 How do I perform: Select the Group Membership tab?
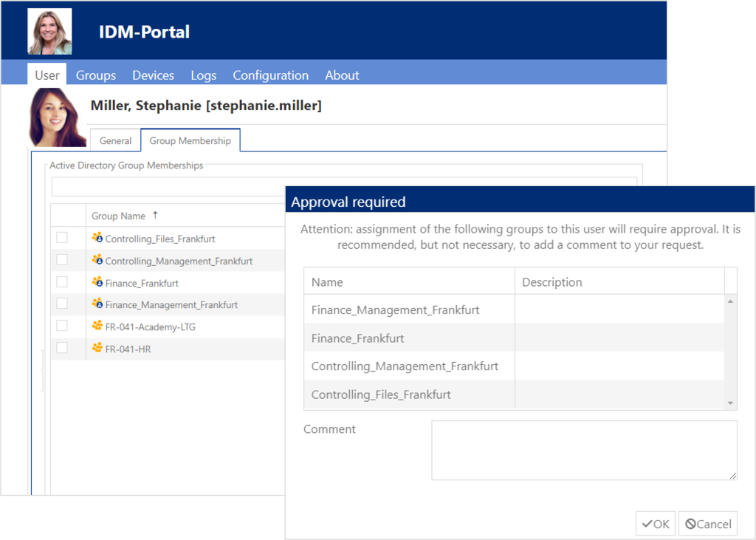[190, 140]
